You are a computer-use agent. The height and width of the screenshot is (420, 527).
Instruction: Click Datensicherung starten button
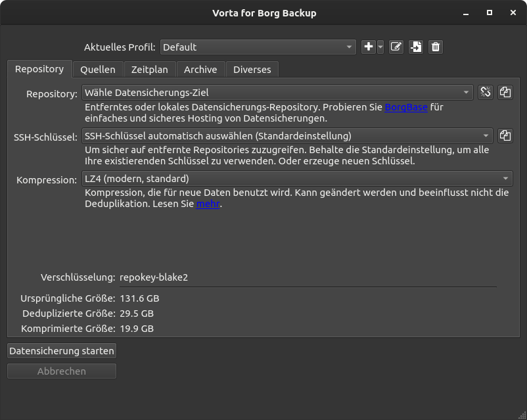[x=62, y=351]
